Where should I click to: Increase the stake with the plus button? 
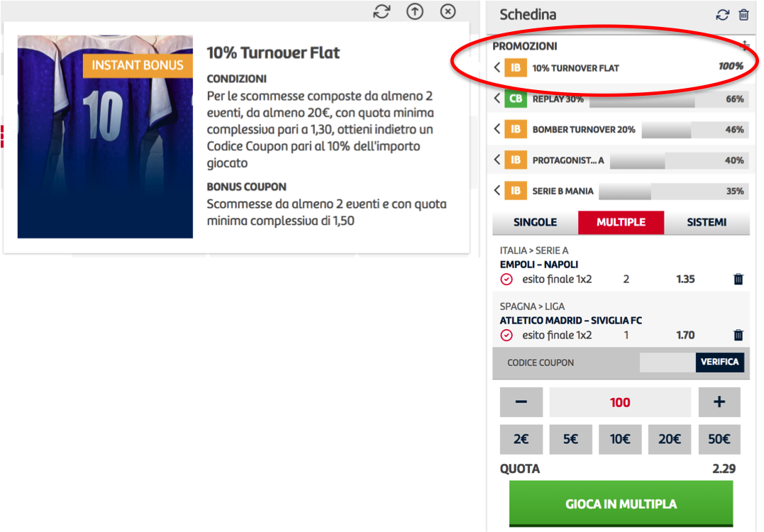(x=719, y=402)
